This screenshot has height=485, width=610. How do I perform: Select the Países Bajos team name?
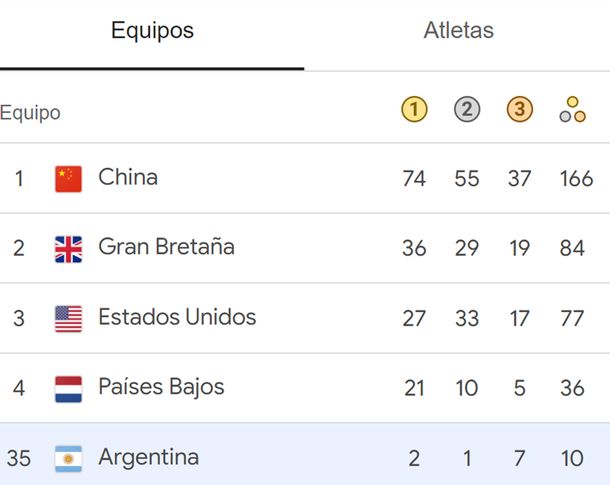161,387
